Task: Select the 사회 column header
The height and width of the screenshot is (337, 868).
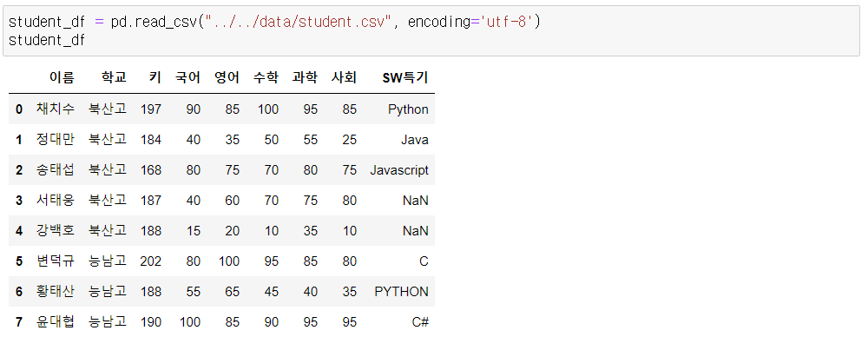Action: pos(345,77)
